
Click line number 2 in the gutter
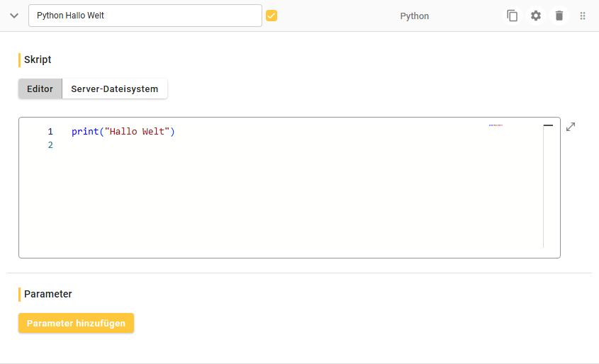[50, 145]
